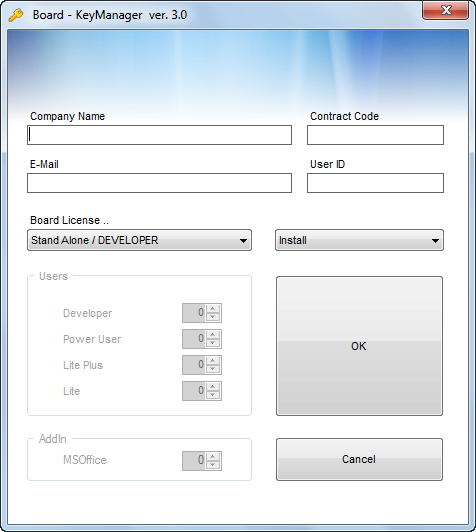Raise the Lite Plus user count
The width and height of the screenshot is (476, 532).
[213, 361]
